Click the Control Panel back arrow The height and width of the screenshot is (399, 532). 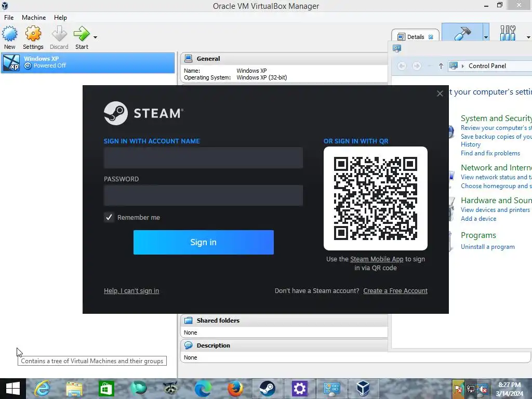click(402, 66)
